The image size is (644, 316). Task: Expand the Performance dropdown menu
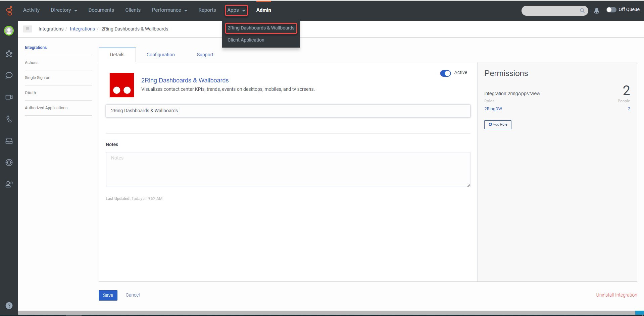(x=169, y=10)
